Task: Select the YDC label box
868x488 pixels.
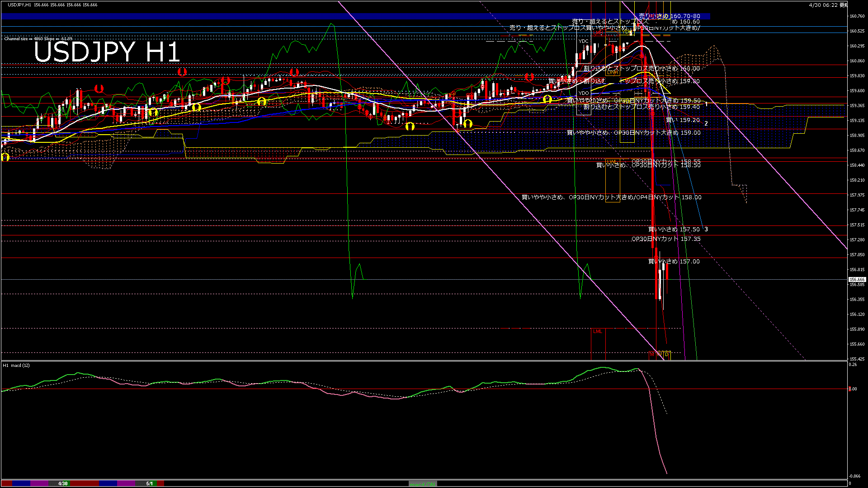Action: pos(584,41)
